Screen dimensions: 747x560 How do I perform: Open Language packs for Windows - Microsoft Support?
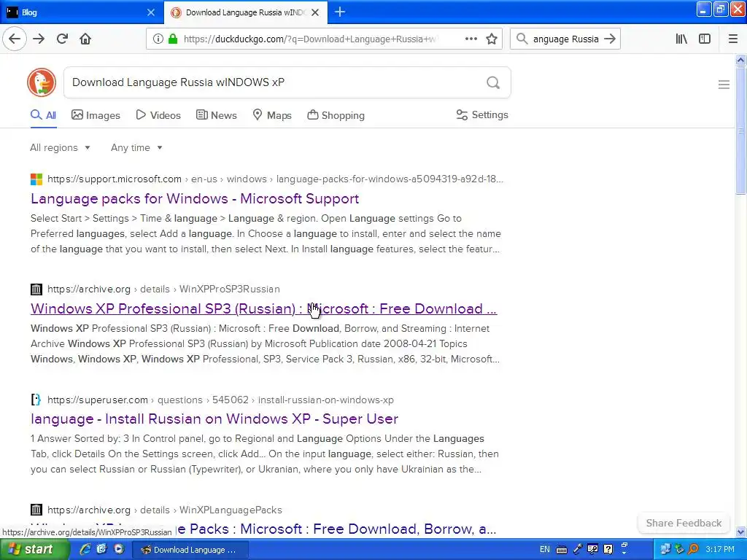pyautogui.click(x=195, y=198)
